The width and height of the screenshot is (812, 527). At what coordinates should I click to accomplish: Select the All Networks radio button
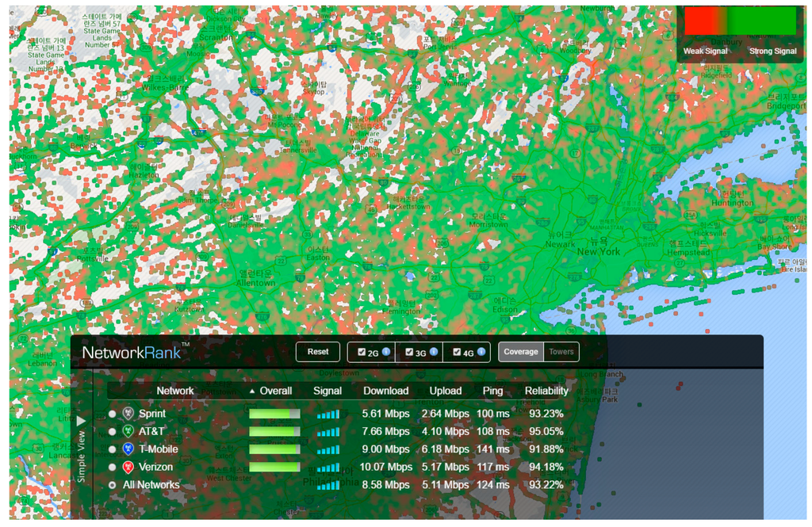click(112, 485)
